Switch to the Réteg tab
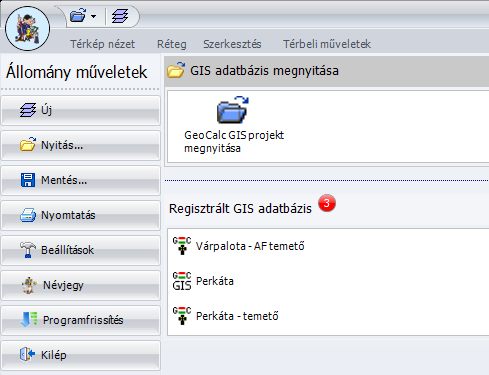Screen dimensions: 489x375 (x=172, y=44)
